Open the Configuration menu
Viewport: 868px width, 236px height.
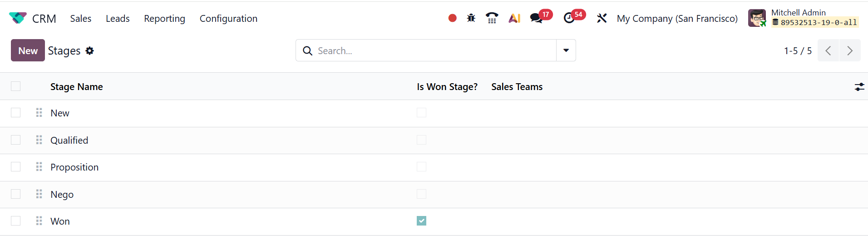(x=228, y=19)
